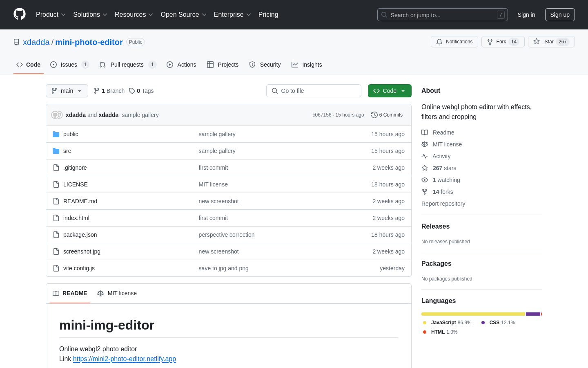Open the 'save to jpg and png' commit message
This screenshot has width=588, height=368.
tap(223, 268)
